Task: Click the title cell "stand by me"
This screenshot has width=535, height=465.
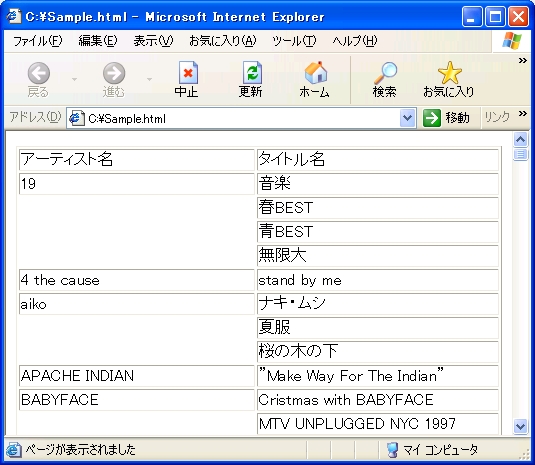Action: click(x=378, y=280)
